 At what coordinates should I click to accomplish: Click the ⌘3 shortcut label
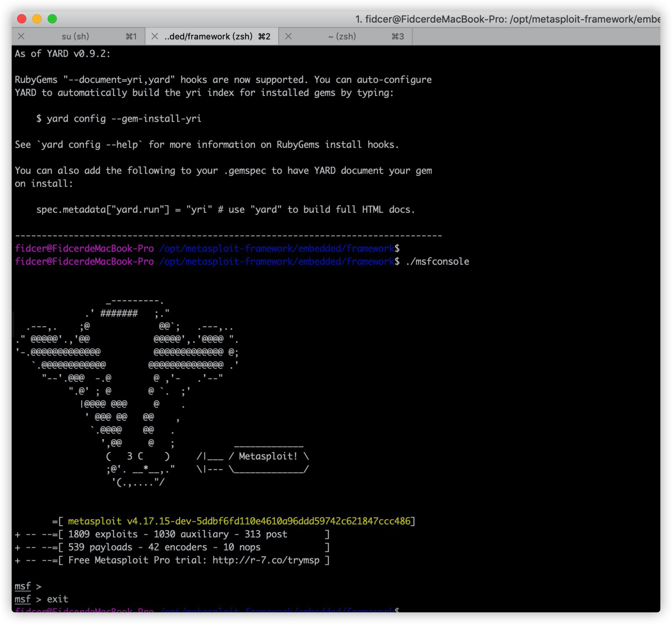(x=398, y=37)
